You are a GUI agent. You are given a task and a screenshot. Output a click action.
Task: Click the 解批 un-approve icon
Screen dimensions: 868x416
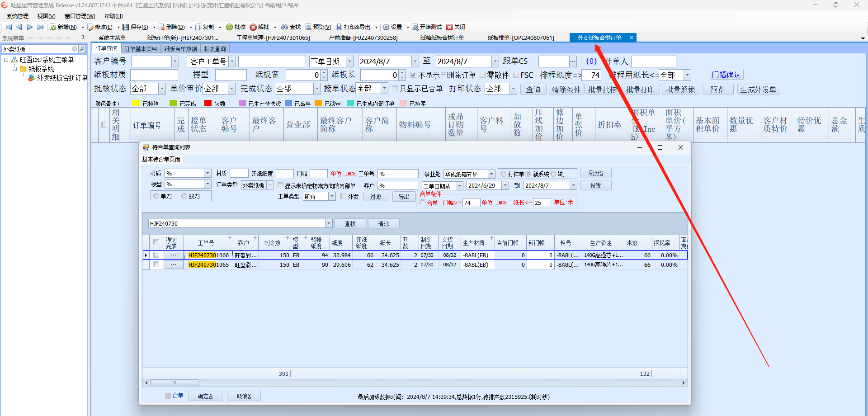[x=253, y=27]
